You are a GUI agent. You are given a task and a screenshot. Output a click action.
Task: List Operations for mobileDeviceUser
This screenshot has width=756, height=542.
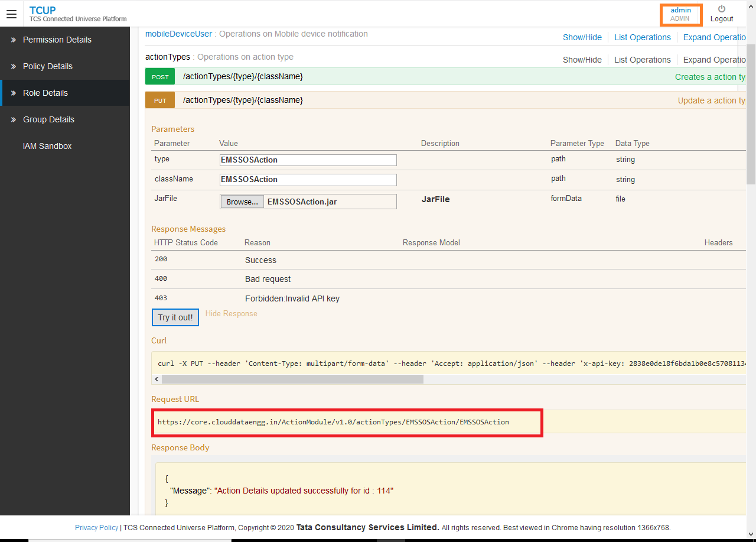[x=643, y=37]
